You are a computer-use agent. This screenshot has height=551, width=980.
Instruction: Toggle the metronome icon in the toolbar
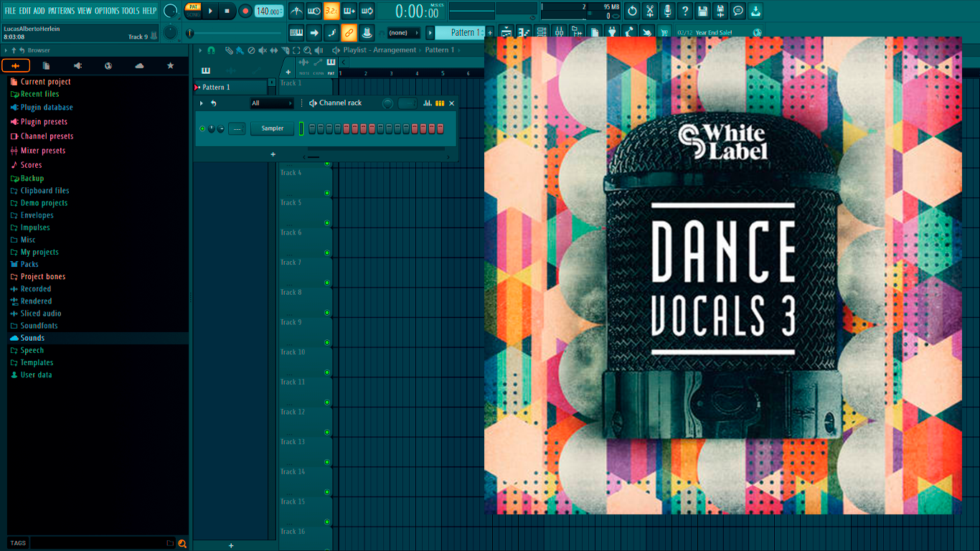[x=296, y=11]
